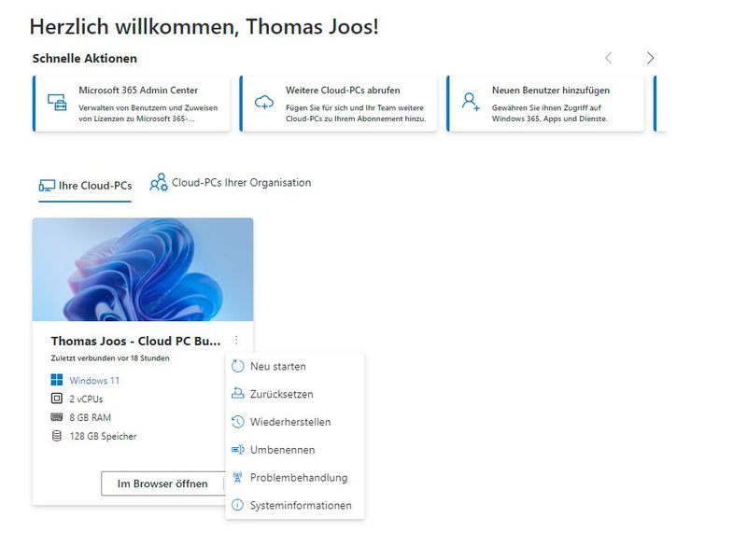The image size is (733, 560).
Task: Click the three-dot menu on the Cloud PC card
Action: (236, 341)
